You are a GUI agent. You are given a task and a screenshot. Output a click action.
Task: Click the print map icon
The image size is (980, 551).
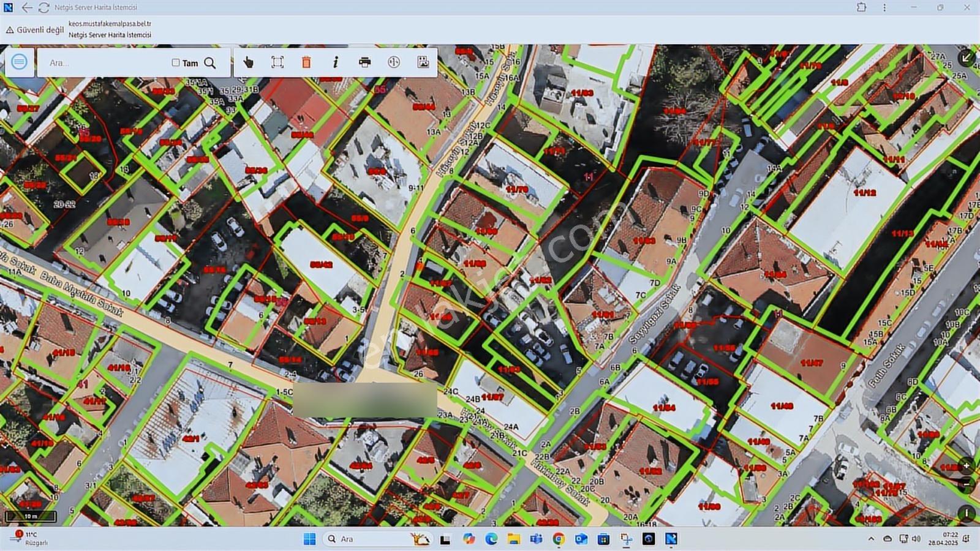point(364,62)
